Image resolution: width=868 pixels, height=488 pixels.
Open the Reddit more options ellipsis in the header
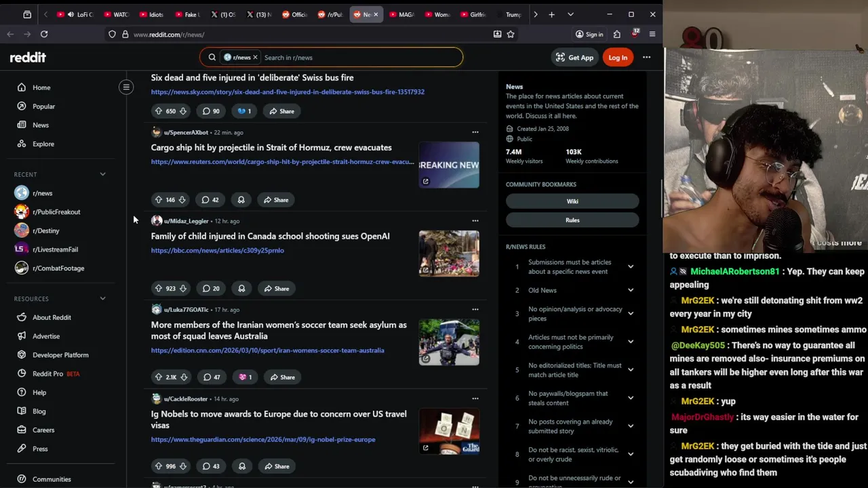[x=646, y=58]
